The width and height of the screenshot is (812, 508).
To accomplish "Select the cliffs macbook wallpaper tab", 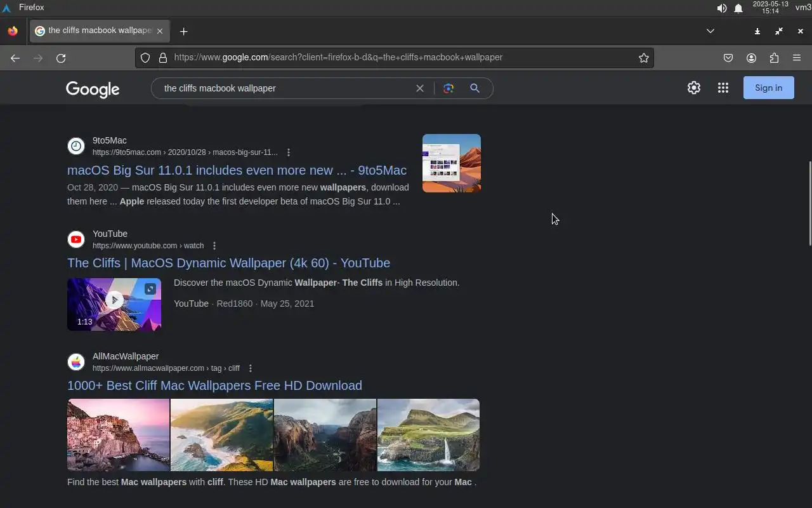I will 100,30.
